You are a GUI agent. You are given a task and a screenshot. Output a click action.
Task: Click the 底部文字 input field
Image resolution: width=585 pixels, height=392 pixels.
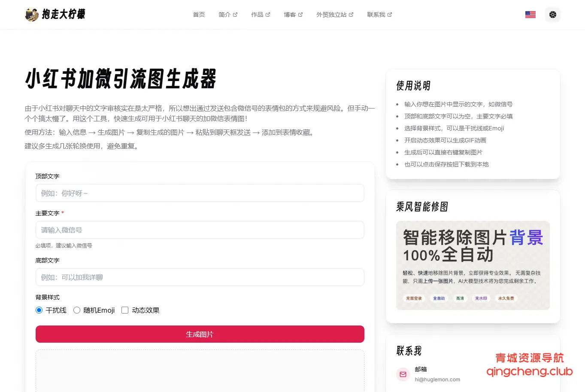200,277
